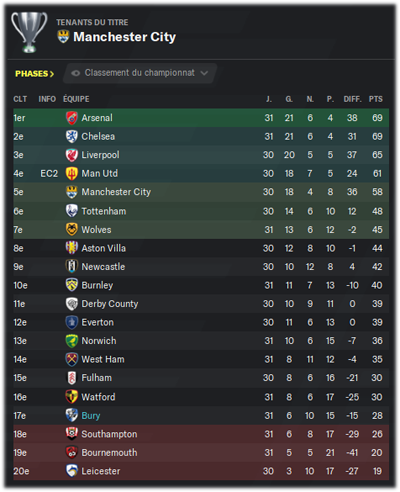
Task: Click the Man Utd badge icon
Action: (72, 173)
